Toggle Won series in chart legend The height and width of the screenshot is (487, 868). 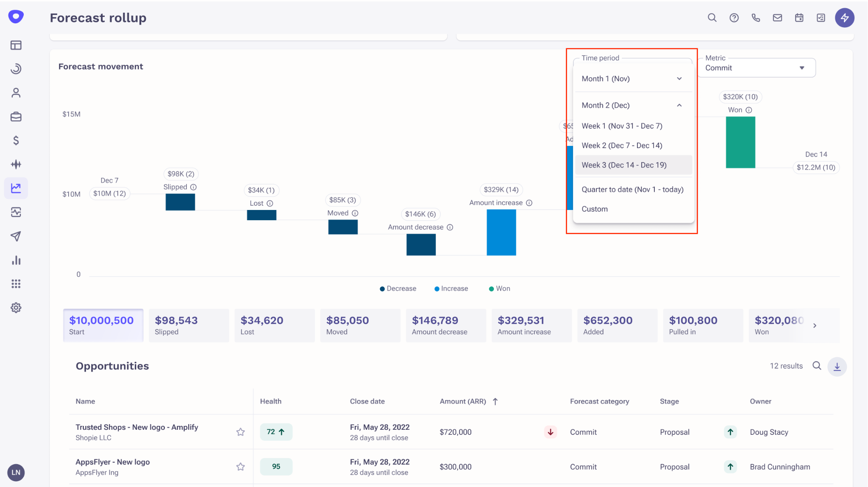499,288
